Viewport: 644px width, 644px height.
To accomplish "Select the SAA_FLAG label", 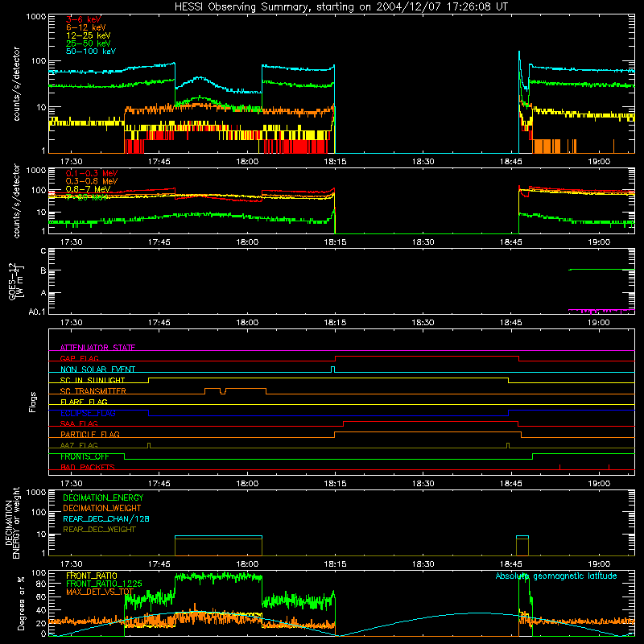I will 79,423.
